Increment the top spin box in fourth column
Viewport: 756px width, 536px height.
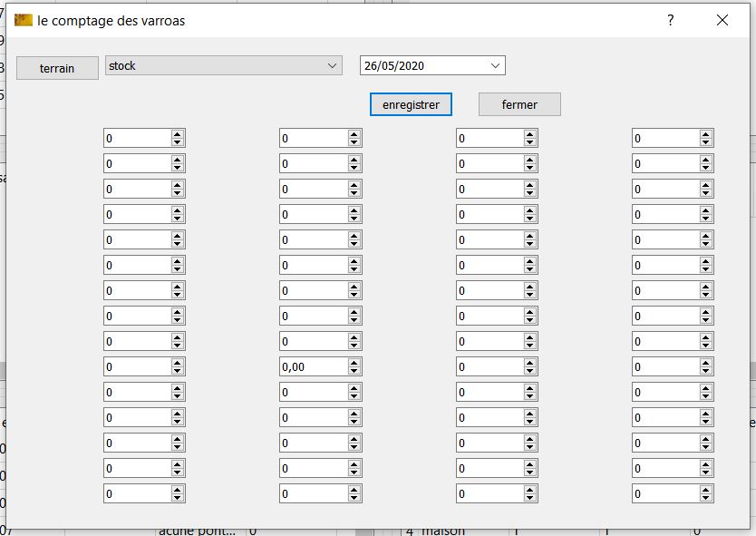point(706,134)
